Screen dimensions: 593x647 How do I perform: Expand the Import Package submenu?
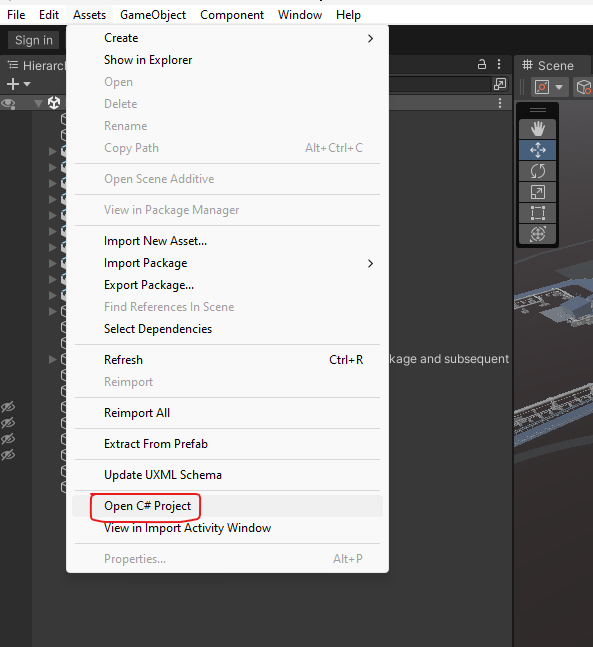pyautogui.click(x=370, y=263)
